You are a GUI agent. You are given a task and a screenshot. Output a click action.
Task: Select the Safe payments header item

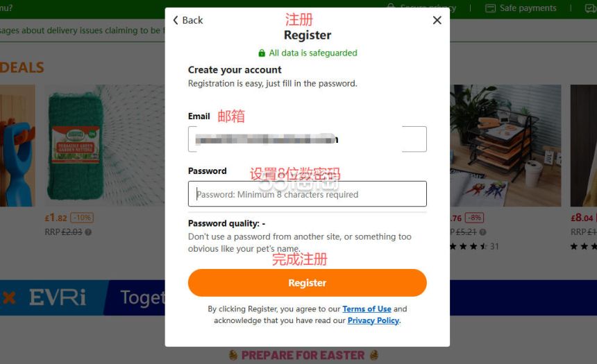(x=521, y=8)
